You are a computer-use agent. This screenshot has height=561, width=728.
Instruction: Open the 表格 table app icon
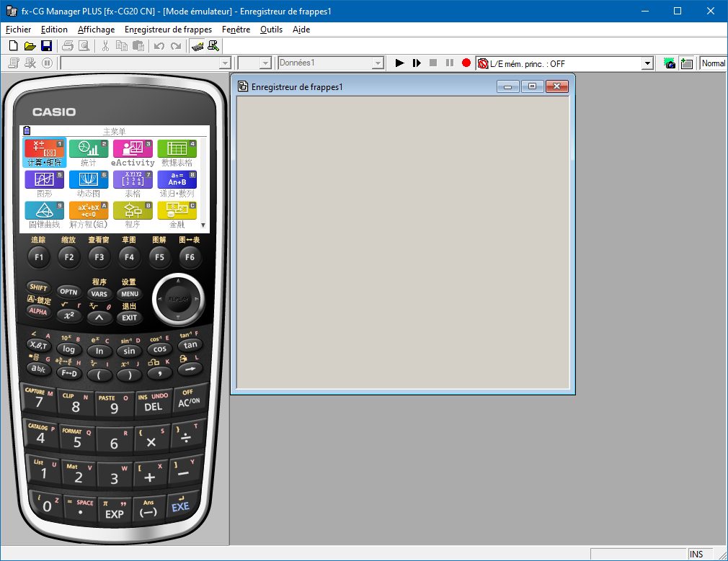[133, 184]
